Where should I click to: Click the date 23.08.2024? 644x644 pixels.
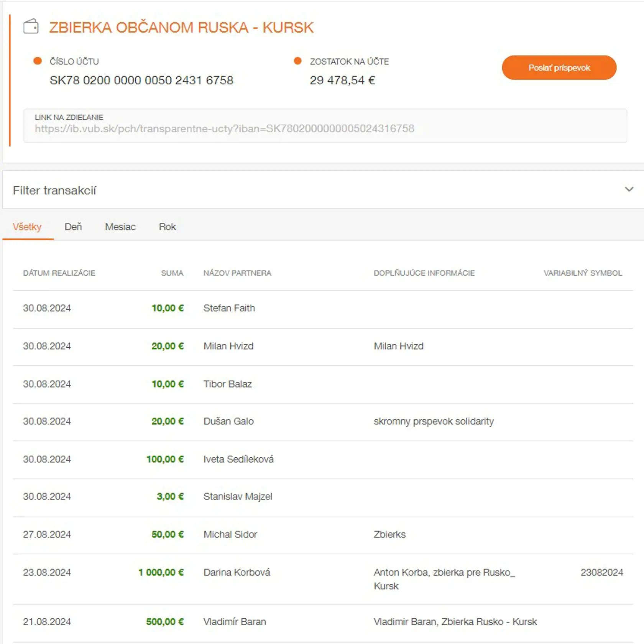47,572
